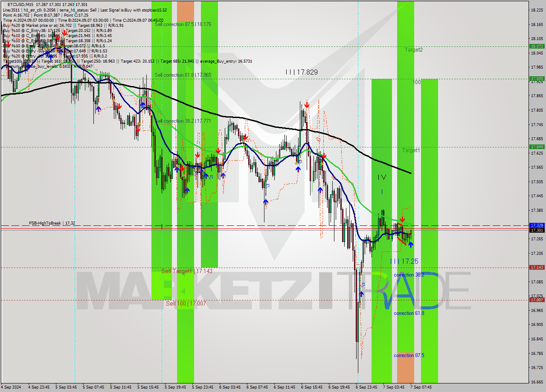Click the orange zone at chart top
The height and width of the screenshot is (392, 546).
tap(185, 11)
